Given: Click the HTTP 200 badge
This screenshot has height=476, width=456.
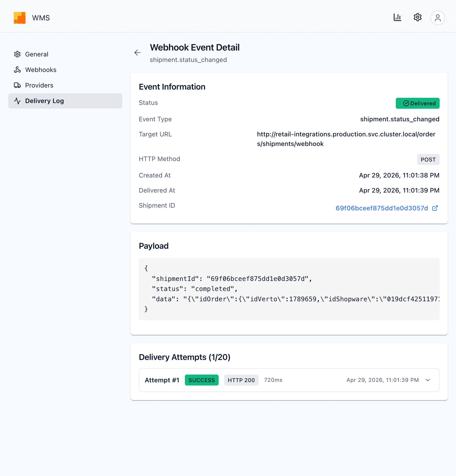Looking at the screenshot, I should pyautogui.click(x=241, y=380).
